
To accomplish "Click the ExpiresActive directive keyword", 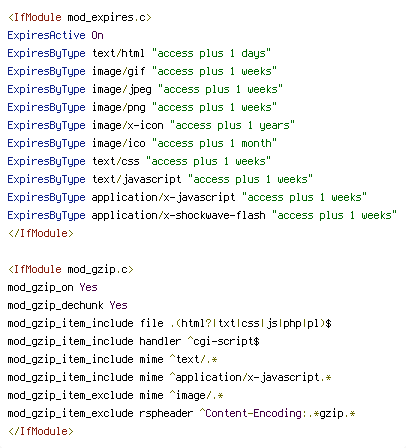I will tap(46, 35).
